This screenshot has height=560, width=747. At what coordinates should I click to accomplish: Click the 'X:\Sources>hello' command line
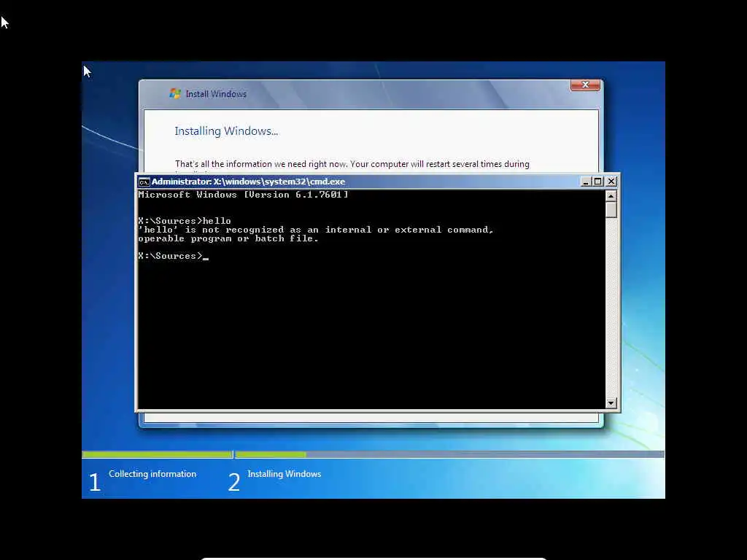(x=185, y=220)
